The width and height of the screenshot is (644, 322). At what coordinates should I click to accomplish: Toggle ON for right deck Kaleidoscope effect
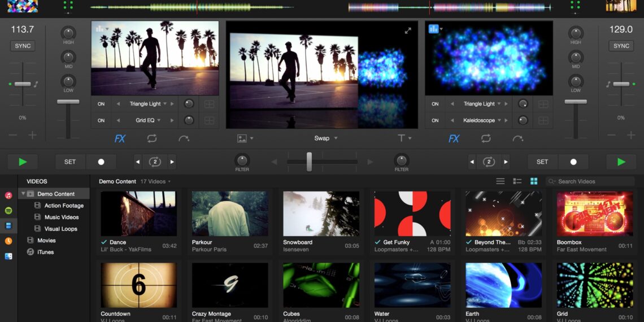tap(435, 120)
